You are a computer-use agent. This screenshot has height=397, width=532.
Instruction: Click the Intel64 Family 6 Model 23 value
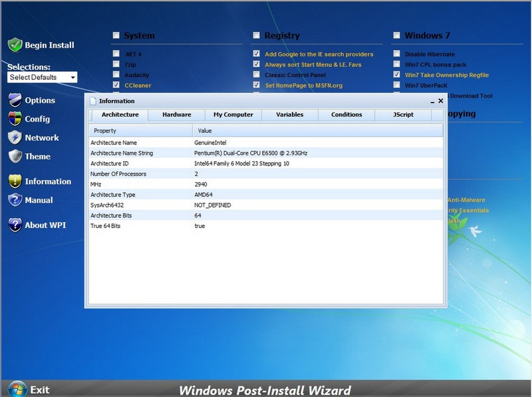coord(241,163)
